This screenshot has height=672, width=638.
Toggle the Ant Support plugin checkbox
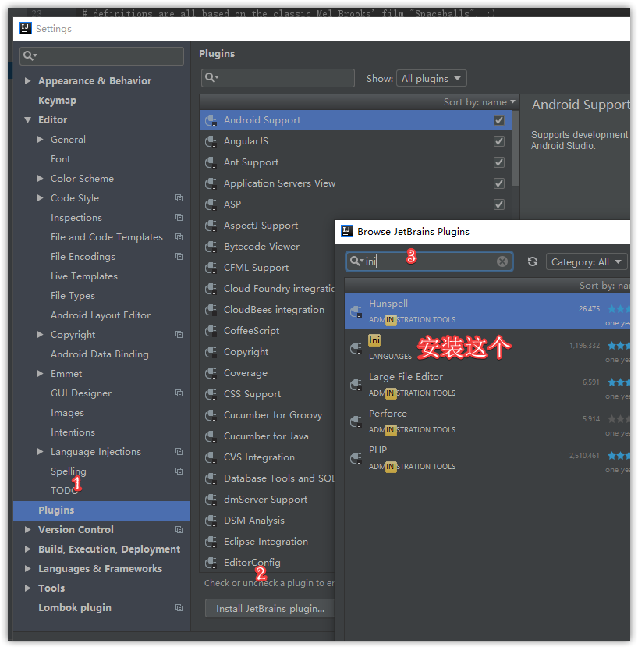point(499,162)
